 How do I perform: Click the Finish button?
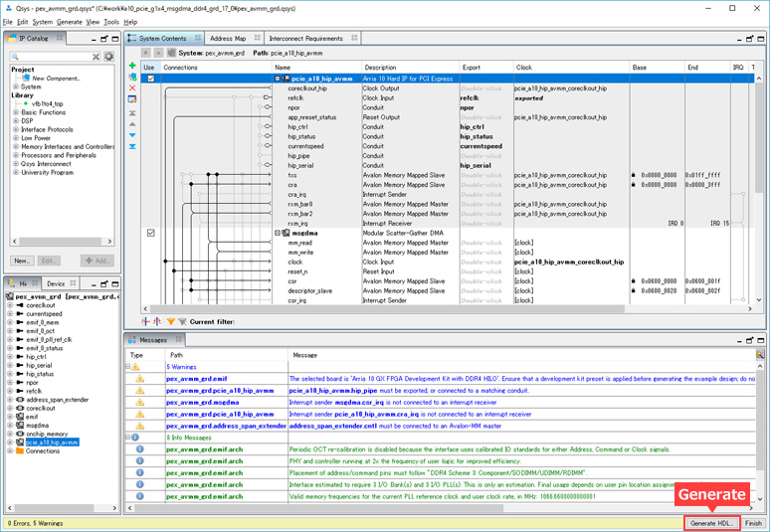tap(753, 523)
